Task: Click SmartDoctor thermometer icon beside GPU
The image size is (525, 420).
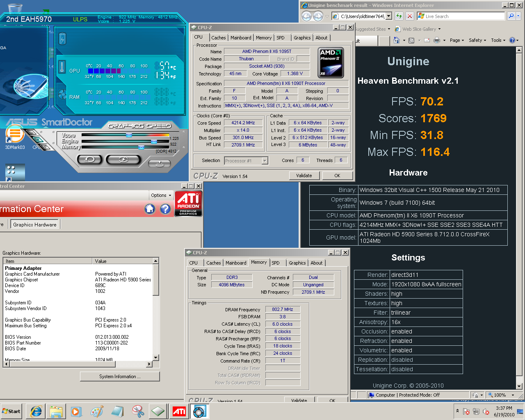Action: point(62,66)
